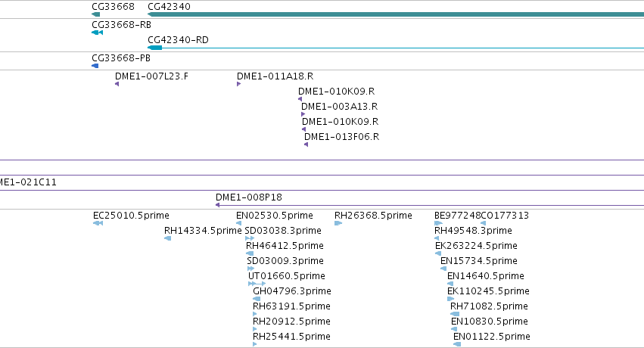Image resolution: width=644 pixels, height=348 pixels.
Task: Click the RH26368.5prime label
Action: (373, 216)
